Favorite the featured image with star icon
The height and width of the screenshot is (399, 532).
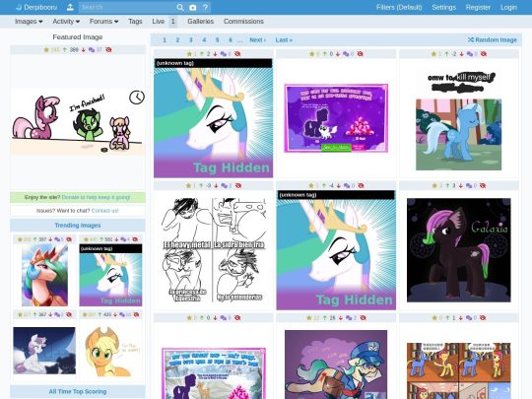click(x=46, y=50)
